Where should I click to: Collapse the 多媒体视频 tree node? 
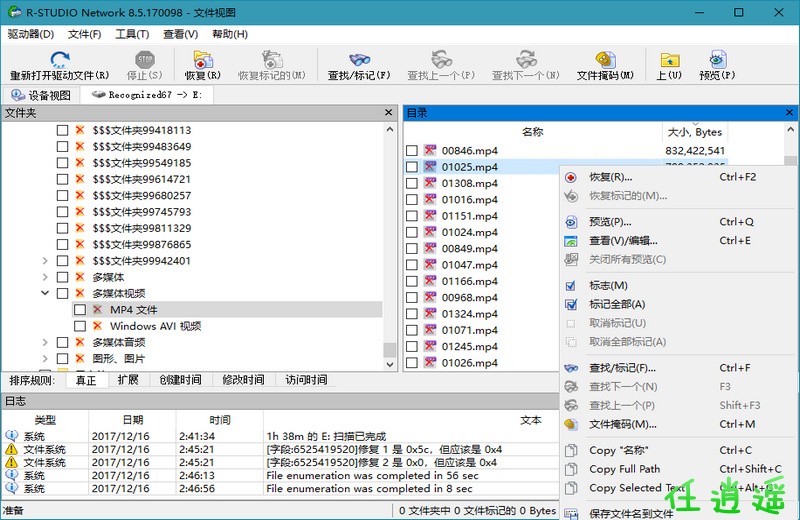pyautogui.click(x=45, y=293)
